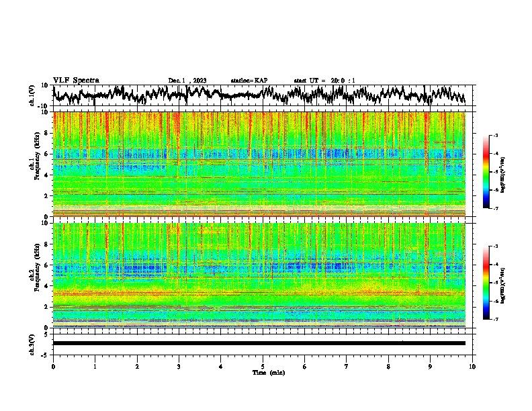Click time axis tick label "3"
Screen dimensions: 532x411
(179, 367)
